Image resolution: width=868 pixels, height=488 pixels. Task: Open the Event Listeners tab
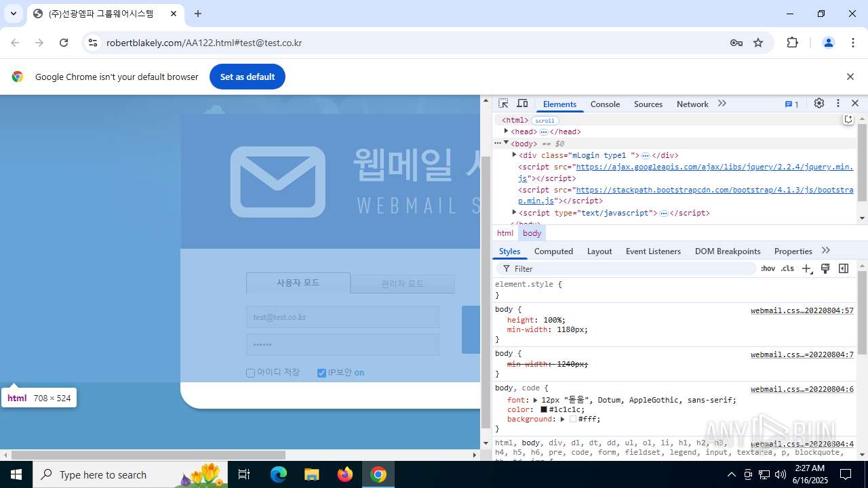(x=653, y=251)
